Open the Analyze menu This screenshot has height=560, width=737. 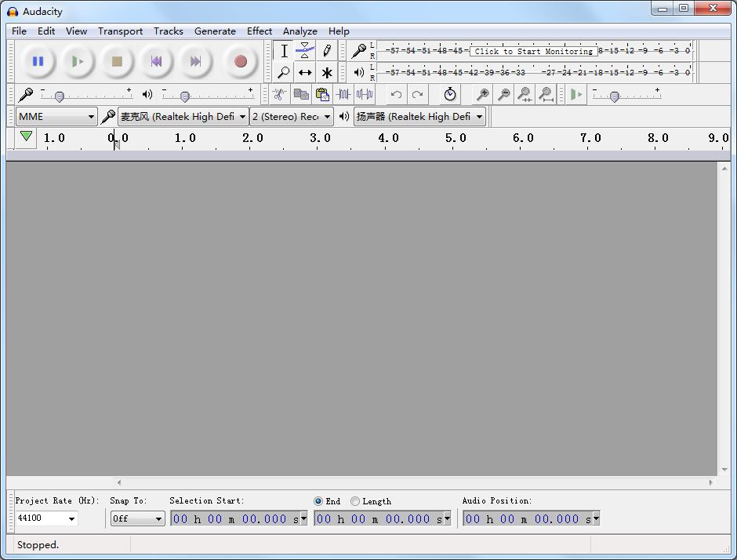click(x=300, y=31)
